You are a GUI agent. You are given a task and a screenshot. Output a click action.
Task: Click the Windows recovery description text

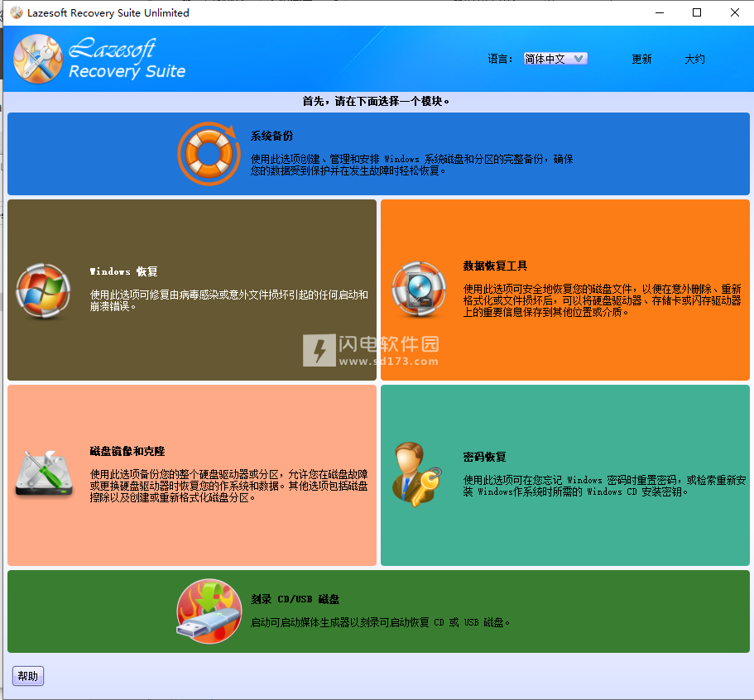coord(229,300)
